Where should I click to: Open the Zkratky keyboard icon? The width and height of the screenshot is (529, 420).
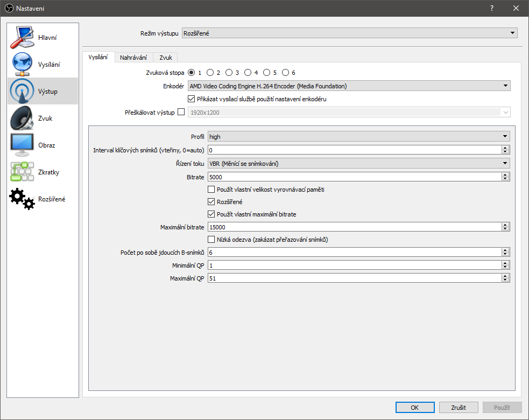coord(22,172)
